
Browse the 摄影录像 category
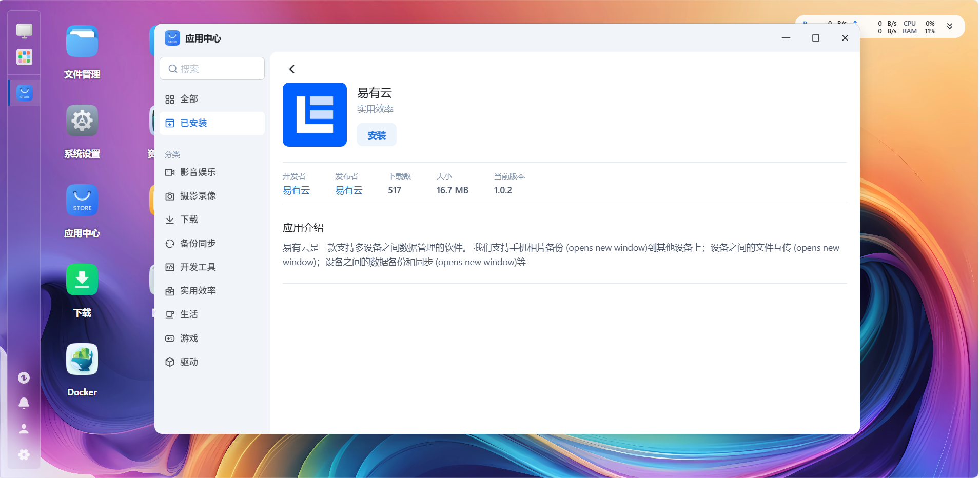[212, 196]
